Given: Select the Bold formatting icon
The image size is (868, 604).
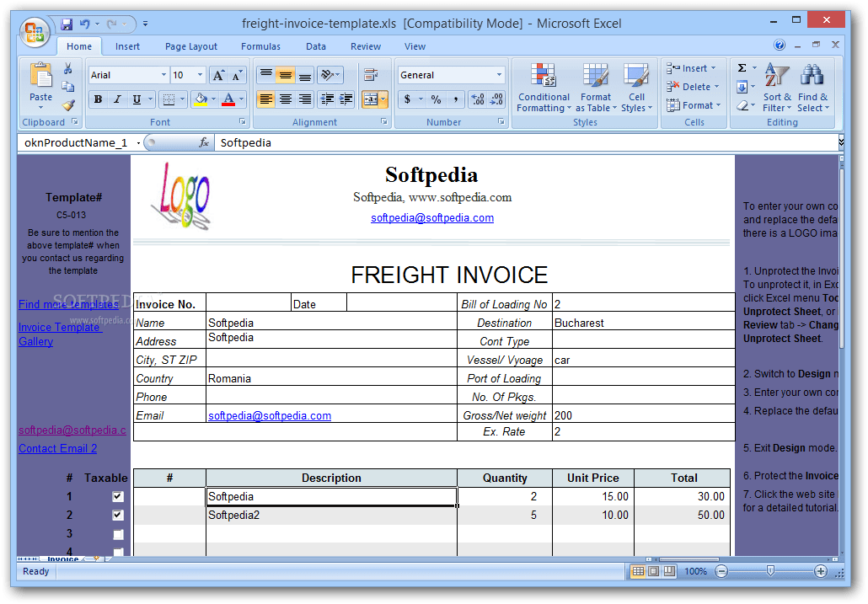Looking at the screenshot, I should click(97, 99).
